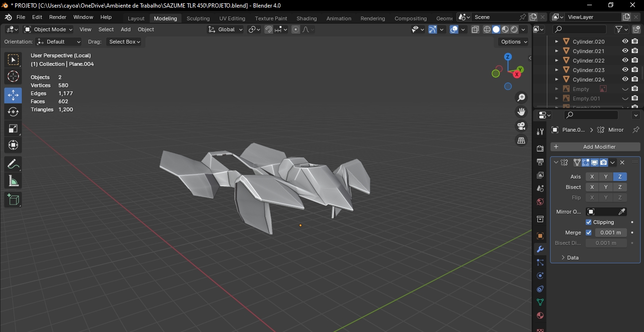
Task: Activate the Measure tool
Action: tap(13, 180)
